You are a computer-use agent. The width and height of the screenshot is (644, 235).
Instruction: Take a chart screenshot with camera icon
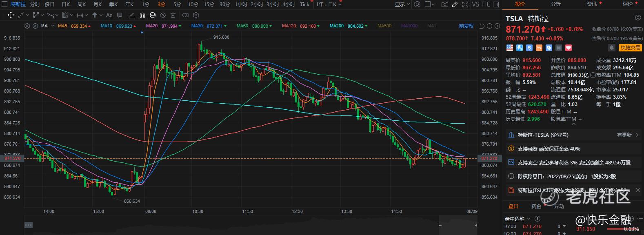[x=444, y=4]
